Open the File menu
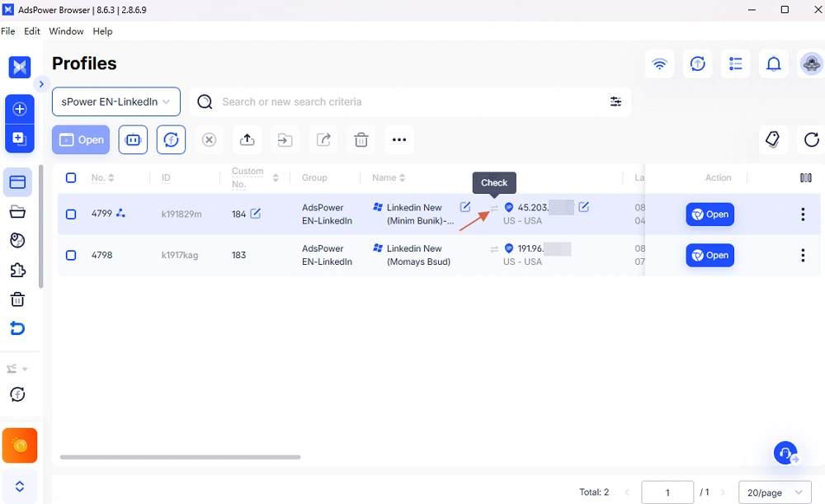825x504 pixels. (8, 31)
